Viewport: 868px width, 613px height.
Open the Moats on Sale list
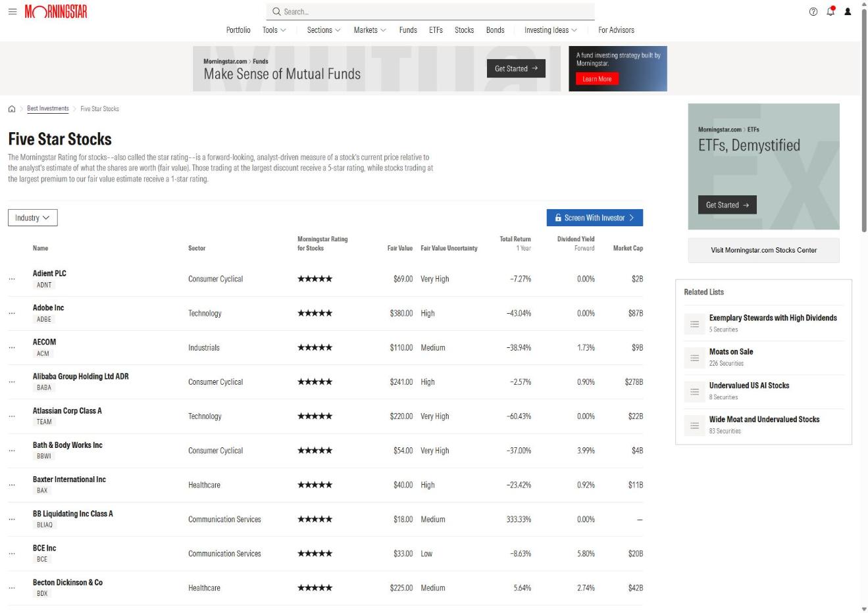point(730,352)
